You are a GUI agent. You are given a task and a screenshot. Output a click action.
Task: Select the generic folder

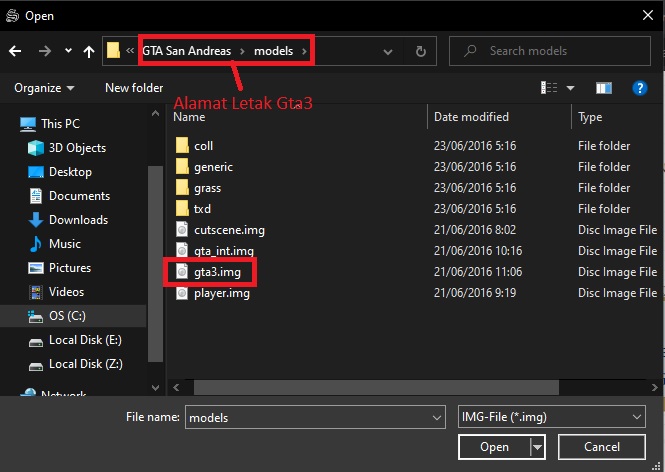(213, 167)
